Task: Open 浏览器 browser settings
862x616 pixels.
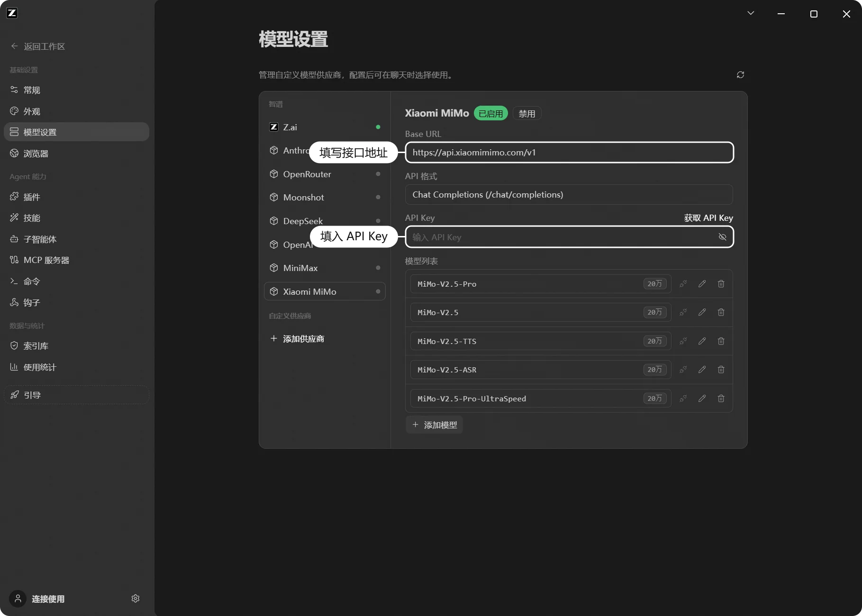Action: tap(76, 154)
